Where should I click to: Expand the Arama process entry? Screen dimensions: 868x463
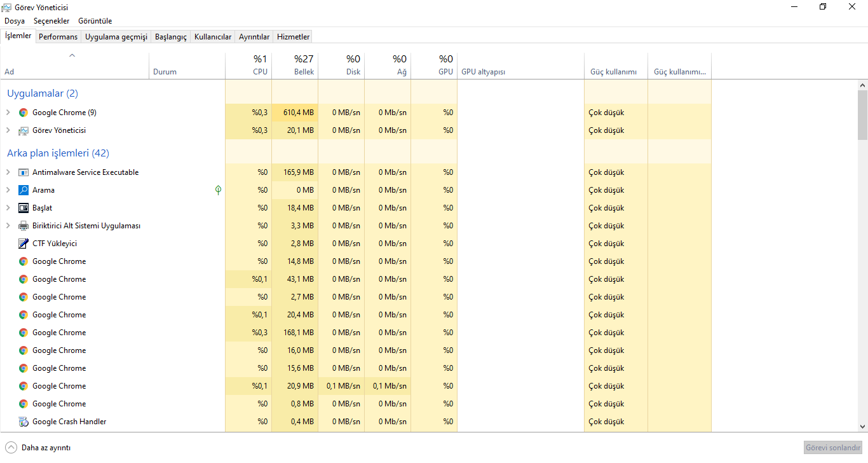8,190
